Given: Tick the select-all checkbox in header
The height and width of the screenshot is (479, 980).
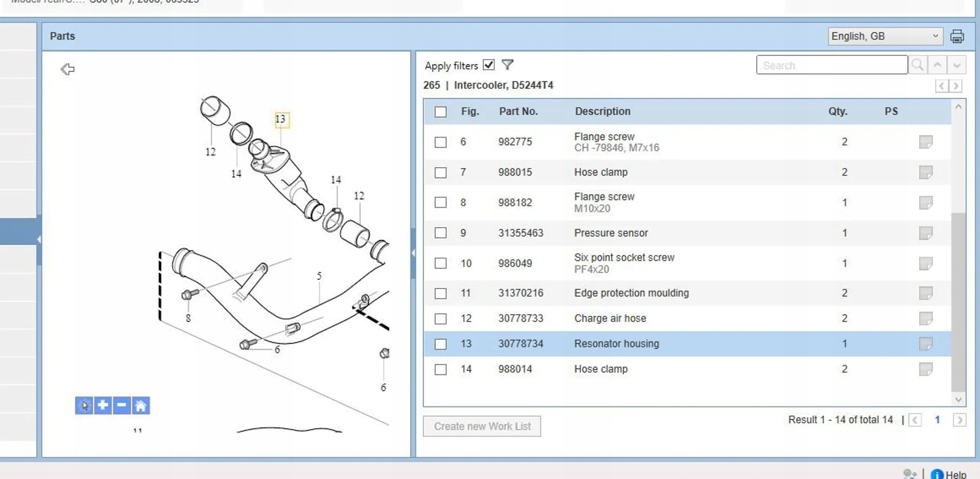Looking at the screenshot, I should (441, 112).
